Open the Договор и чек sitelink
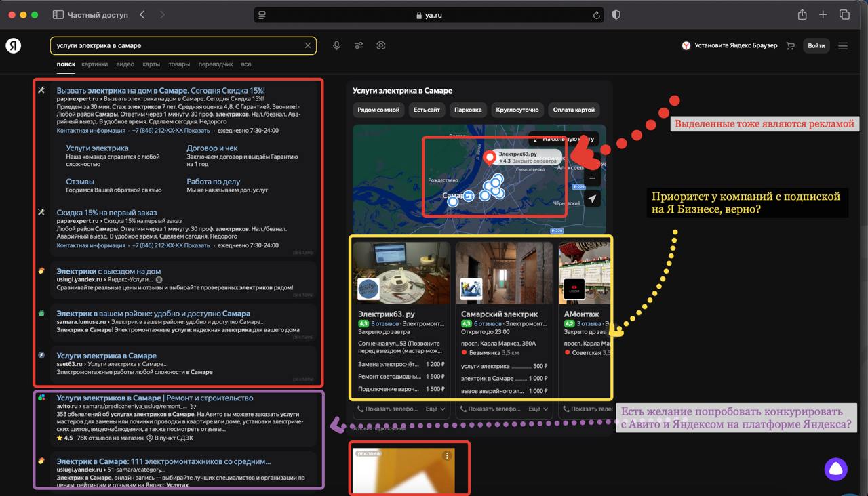 [212, 148]
